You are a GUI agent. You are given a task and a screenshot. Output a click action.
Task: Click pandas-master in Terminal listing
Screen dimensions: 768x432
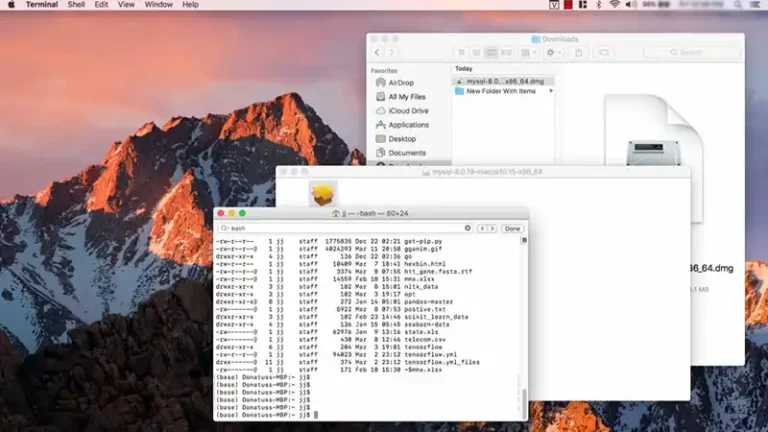pos(429,302)
